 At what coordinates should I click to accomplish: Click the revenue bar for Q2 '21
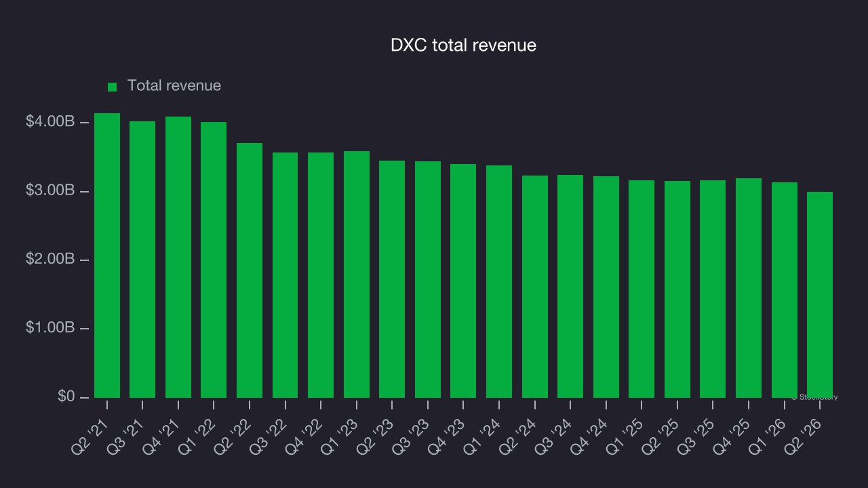point(107,256)
